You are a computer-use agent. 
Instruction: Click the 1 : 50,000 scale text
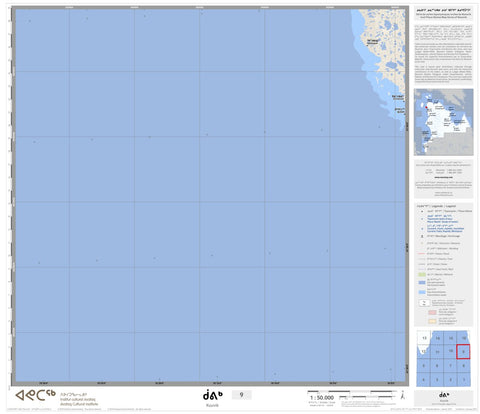tap(322, 398)
